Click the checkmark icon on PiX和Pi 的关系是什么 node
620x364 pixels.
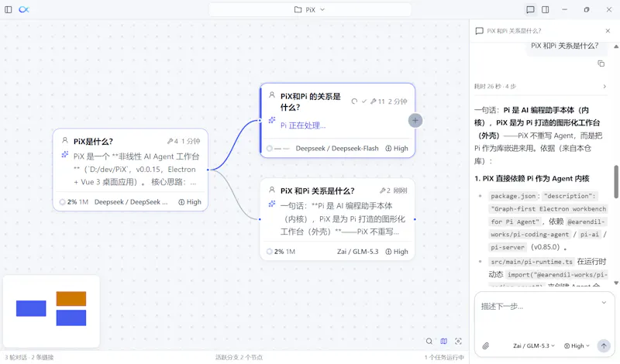tap(363, 101)
